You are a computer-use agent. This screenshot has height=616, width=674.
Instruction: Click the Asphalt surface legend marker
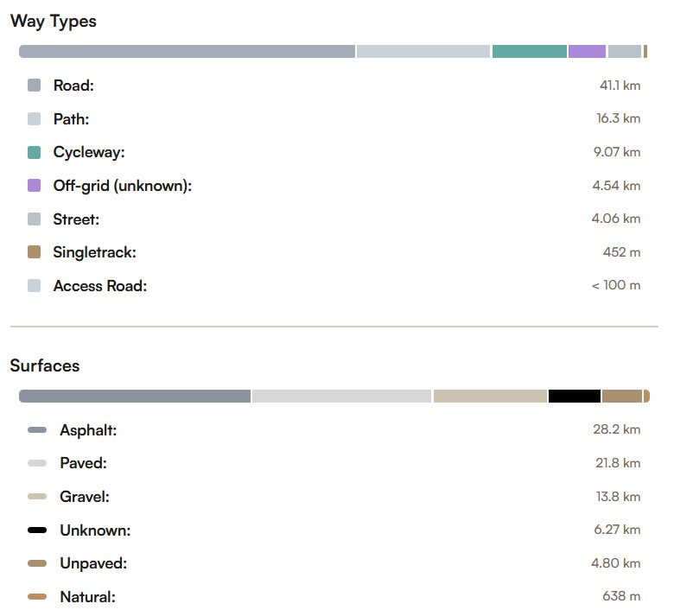point(37,430)
